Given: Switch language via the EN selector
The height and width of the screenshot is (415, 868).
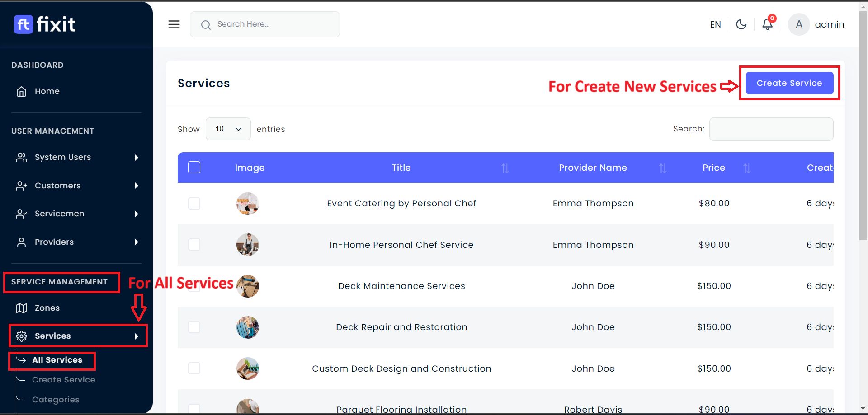Looking at the screenshot, I should click(x=715, y=24).
